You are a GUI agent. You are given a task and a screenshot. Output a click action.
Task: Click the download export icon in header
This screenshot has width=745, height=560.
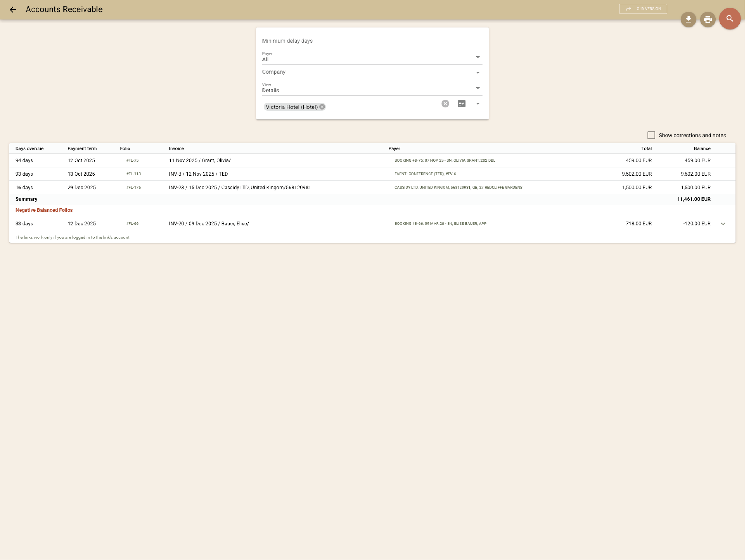pos(688,19)
